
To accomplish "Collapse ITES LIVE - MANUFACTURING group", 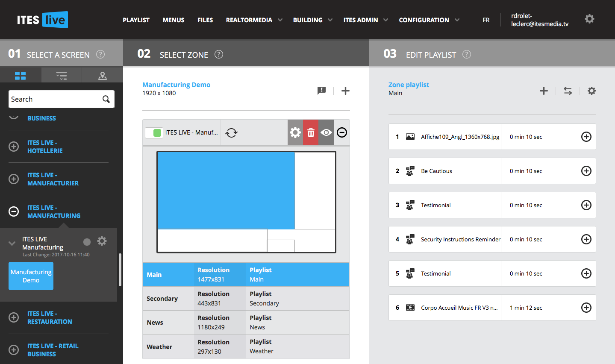I will pos(14,211).
